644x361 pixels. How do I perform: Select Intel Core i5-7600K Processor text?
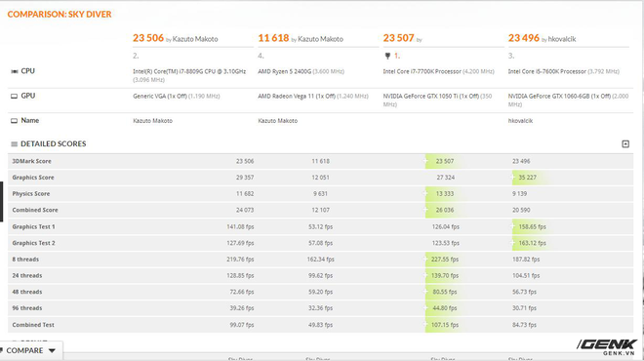[547, 71]
